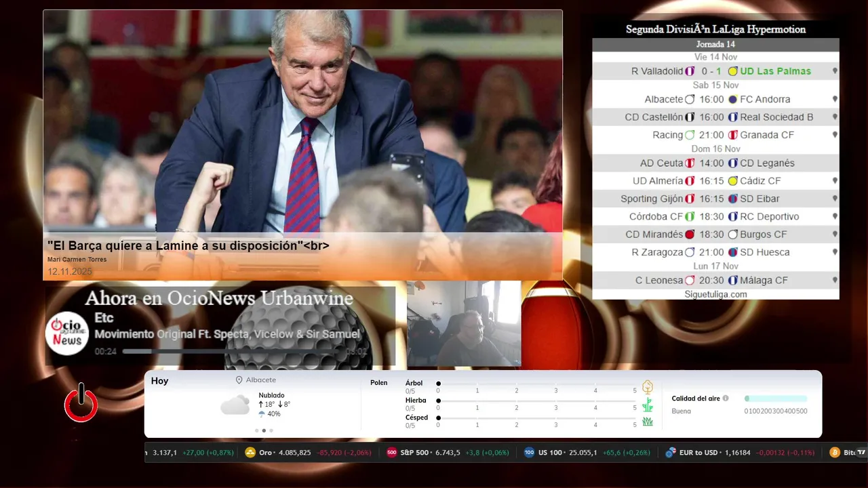Click the Hierba plant pollen icon
This screenshot has width=868, height=488.
648,405
